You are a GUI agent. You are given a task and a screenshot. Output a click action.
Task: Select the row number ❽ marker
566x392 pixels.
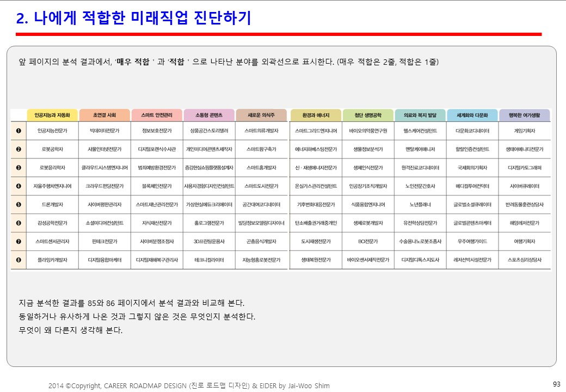pos(19,260)
